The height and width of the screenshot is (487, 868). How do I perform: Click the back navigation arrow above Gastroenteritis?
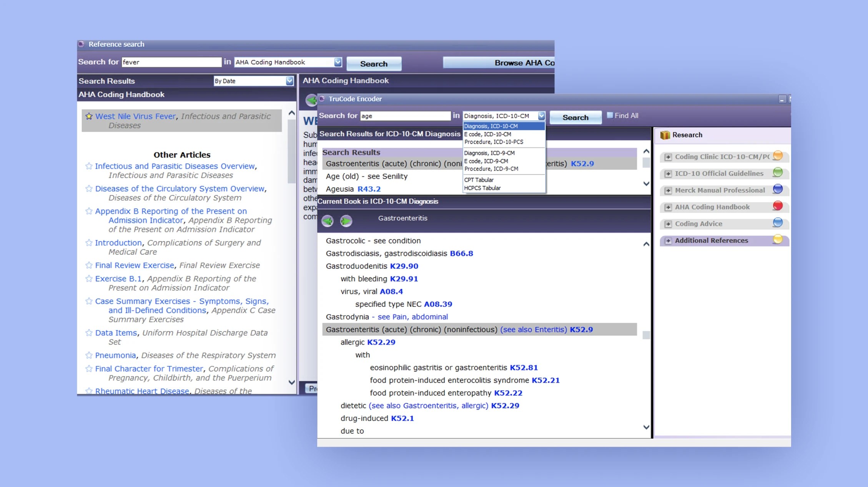pyautogui.click(x=328, y=221)
